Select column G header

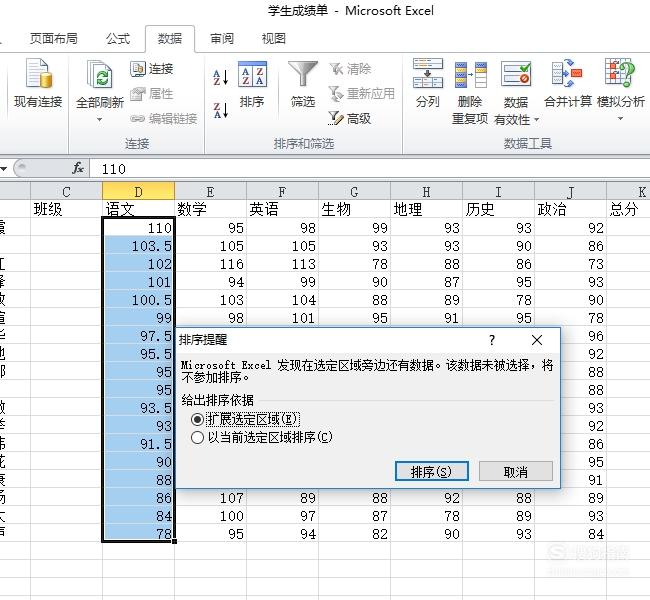click(x=354, y=191)
